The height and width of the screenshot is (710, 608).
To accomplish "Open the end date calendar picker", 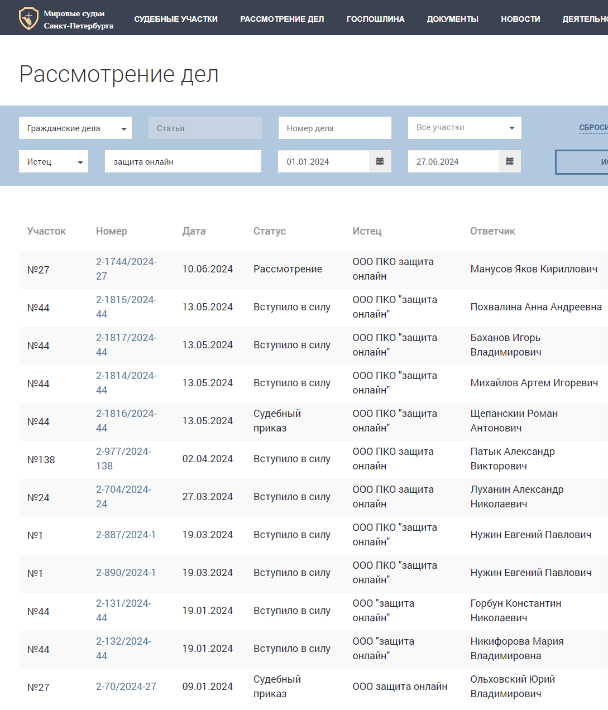I will click(509, 161).
